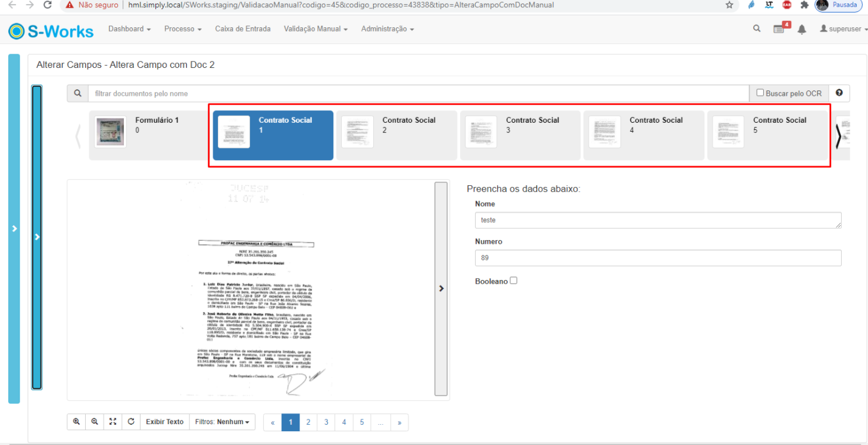Open the Validação Manual menu
Screen dimensions: 868x445
(x=316, y=29)
